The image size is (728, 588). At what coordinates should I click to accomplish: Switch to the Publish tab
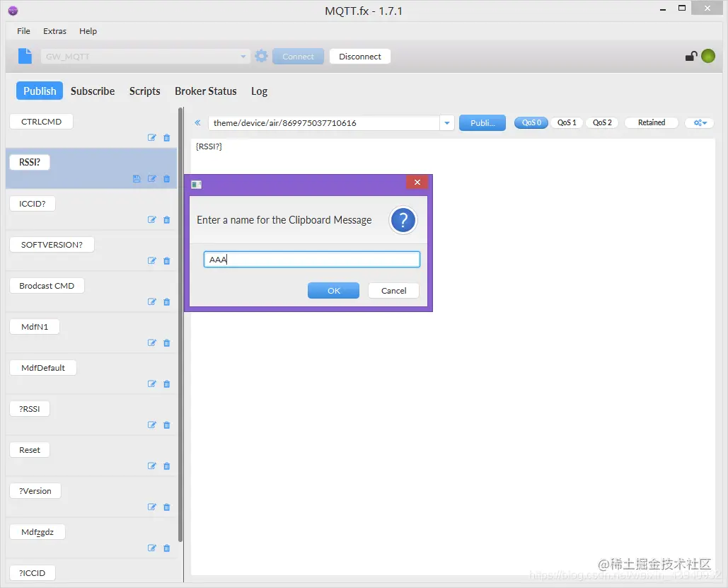(x=40, y=91)
